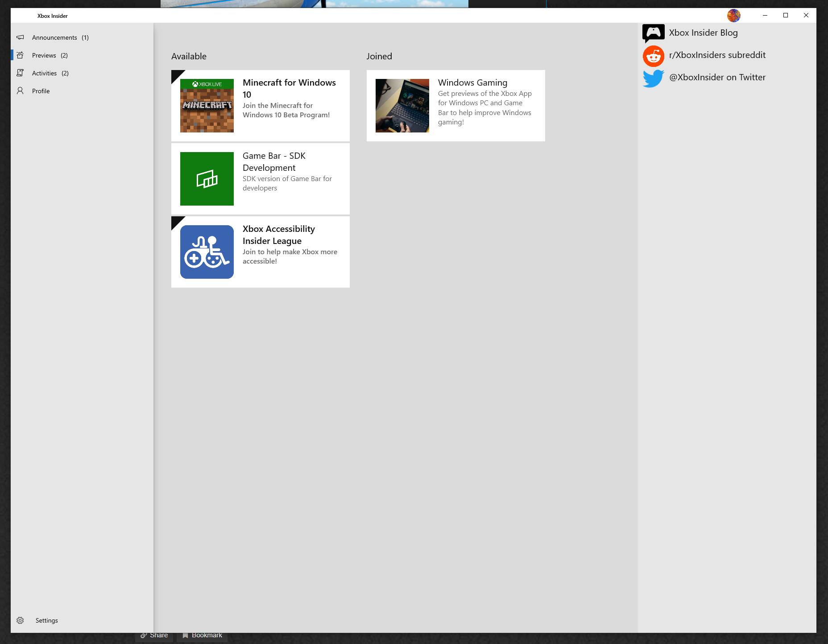Select Activities in the sidebar
The height and width of the screenshot is (644, 828).
(45, 73)
